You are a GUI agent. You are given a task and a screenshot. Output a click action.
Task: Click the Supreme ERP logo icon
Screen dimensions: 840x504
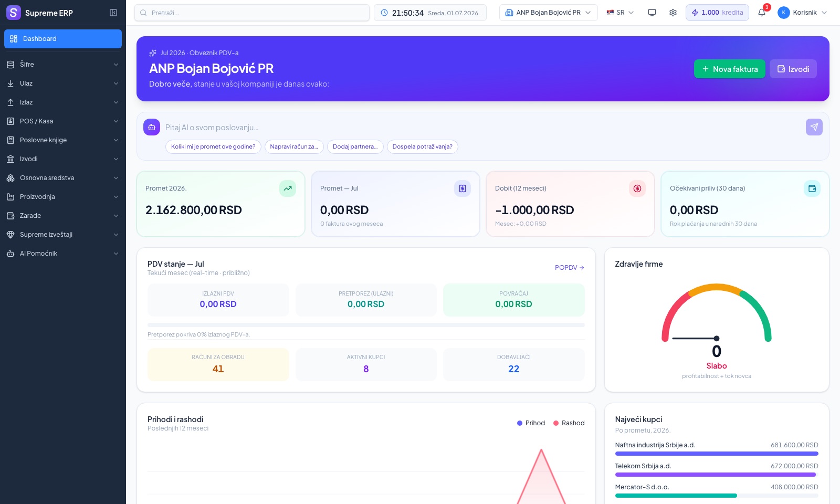tap(14, 13)
